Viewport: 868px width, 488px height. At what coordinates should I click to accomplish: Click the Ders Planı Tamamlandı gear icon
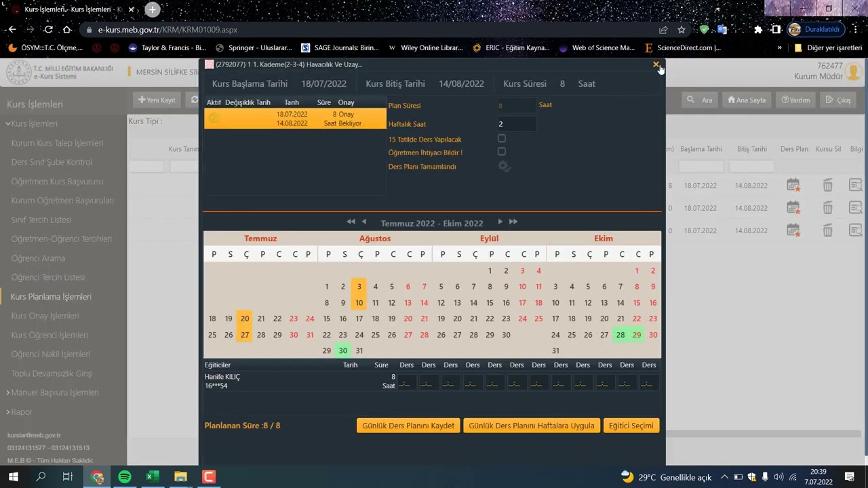pos(504,167)
